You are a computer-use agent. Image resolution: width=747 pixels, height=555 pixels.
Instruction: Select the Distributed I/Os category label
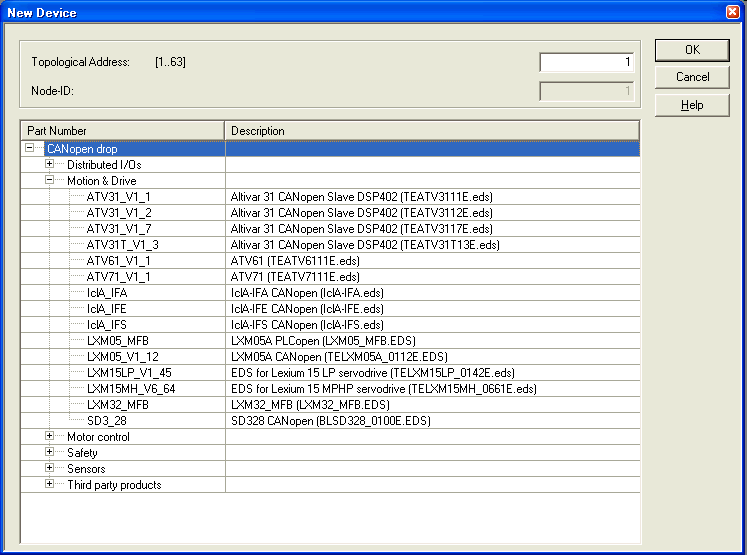(x=104, y=165)
